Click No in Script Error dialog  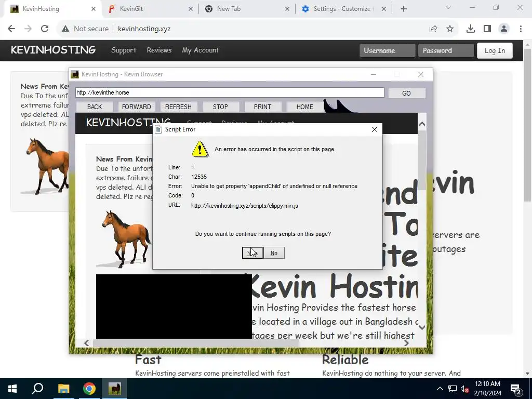click(x=274, y=253)
